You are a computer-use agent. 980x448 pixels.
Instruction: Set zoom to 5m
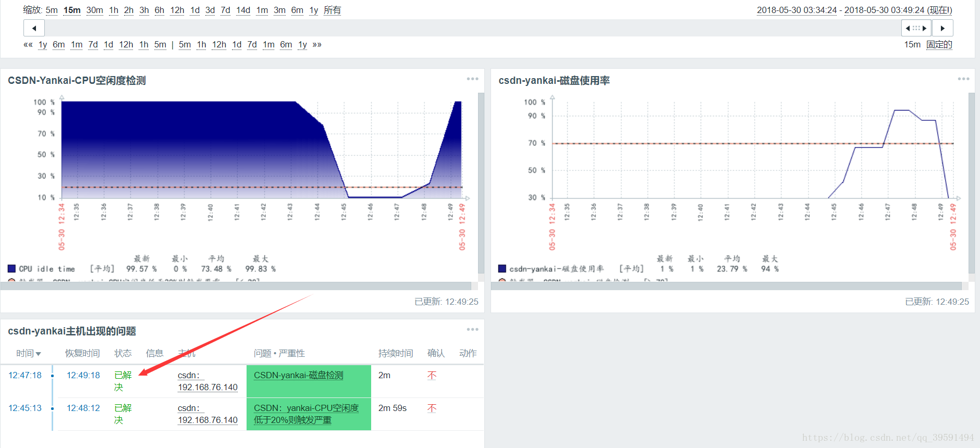point(52,10)
